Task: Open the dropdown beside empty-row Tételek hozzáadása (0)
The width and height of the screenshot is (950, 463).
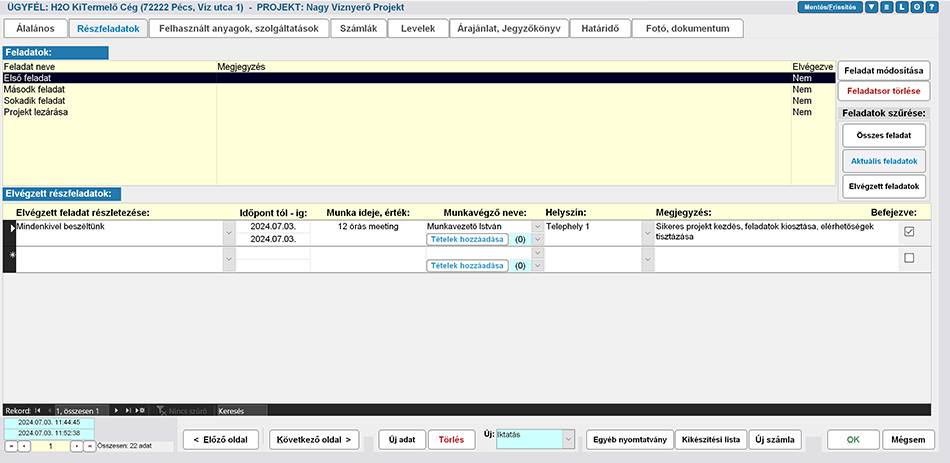Action: pos(537,265)
